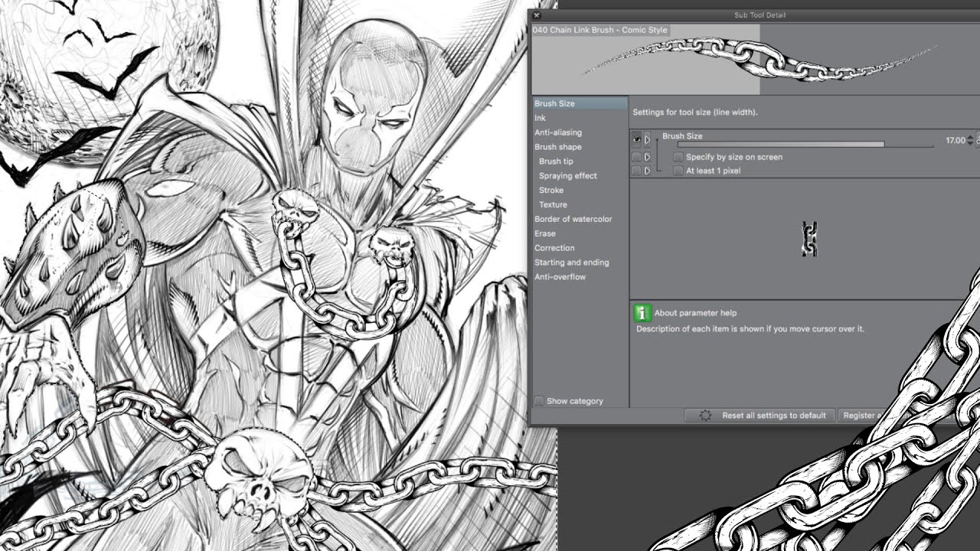Viewport: 980px width, 551px height.
Task: Click the Settings for tool size description
Action: (x=695, y=112)
